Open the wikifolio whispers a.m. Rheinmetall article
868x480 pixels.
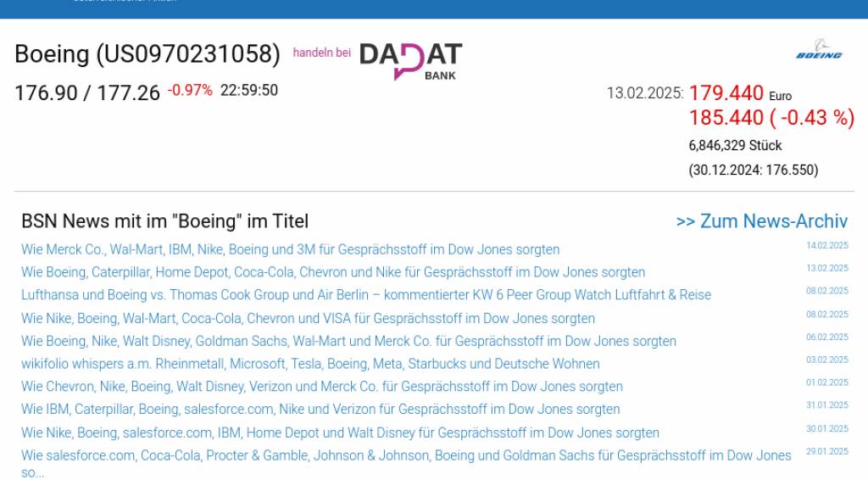coord(310,364)
